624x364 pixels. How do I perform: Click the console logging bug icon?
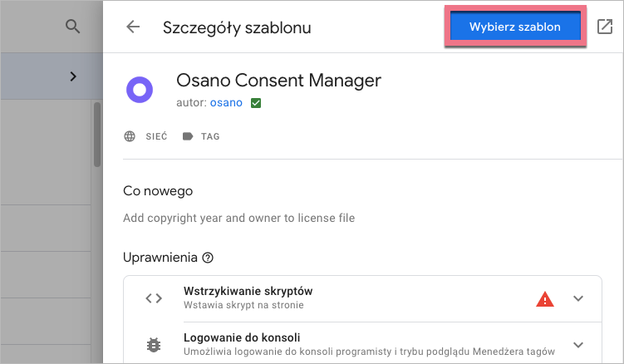click(x=154, y=345)
